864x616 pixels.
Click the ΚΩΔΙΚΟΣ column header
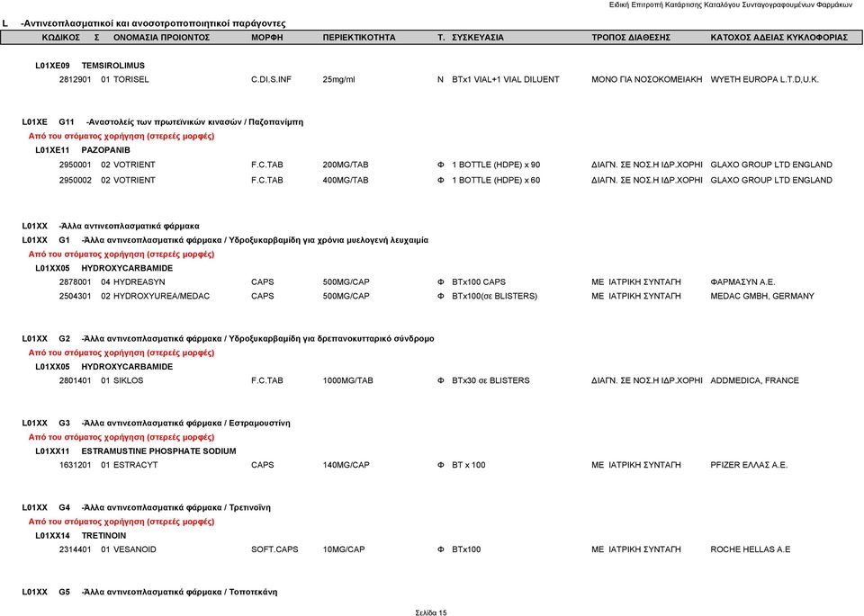coord(60,38)
